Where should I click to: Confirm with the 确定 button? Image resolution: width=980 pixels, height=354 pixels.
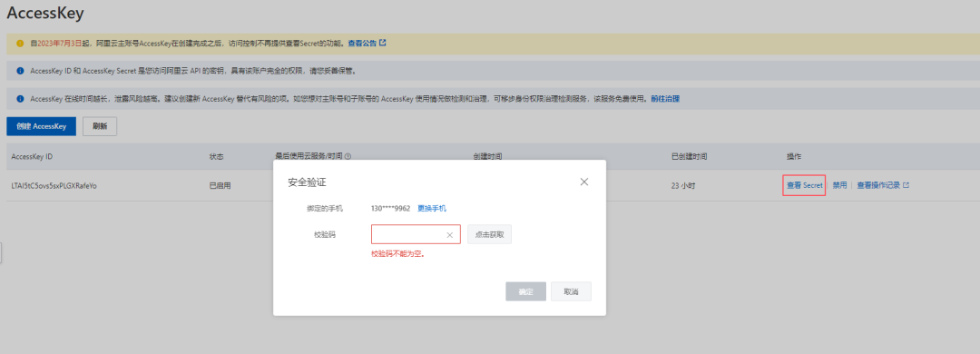click(525, 291)
